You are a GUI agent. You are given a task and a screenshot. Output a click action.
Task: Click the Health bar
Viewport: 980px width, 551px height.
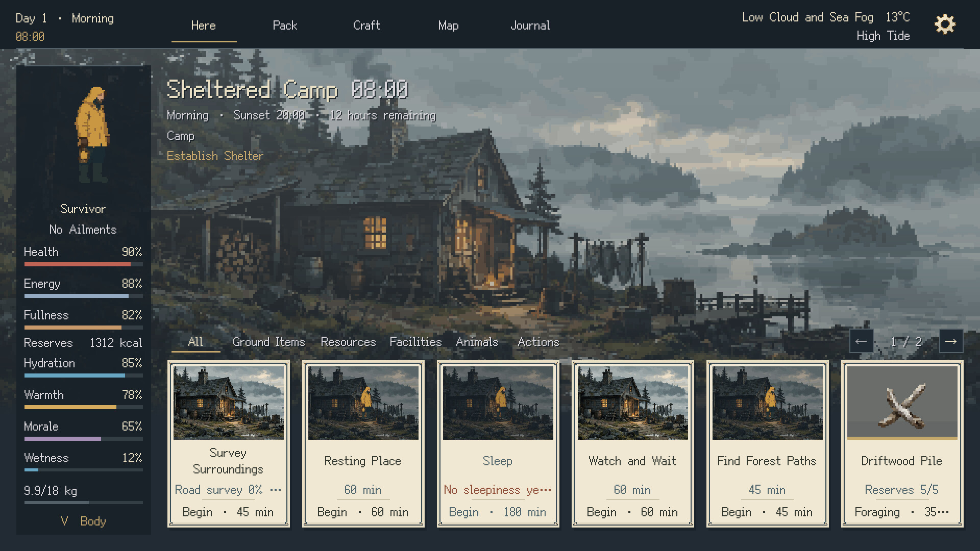[83, 264]
